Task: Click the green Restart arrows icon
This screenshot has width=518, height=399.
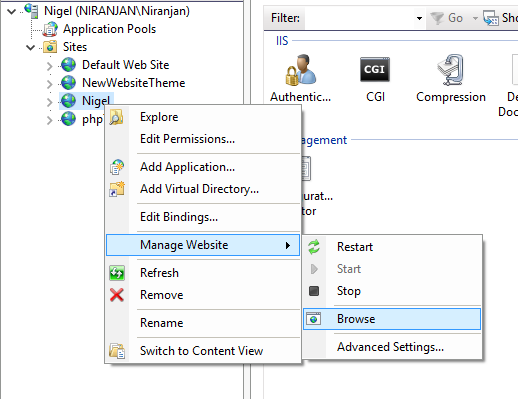Action: pyautogui.click(x=314, y=247)
